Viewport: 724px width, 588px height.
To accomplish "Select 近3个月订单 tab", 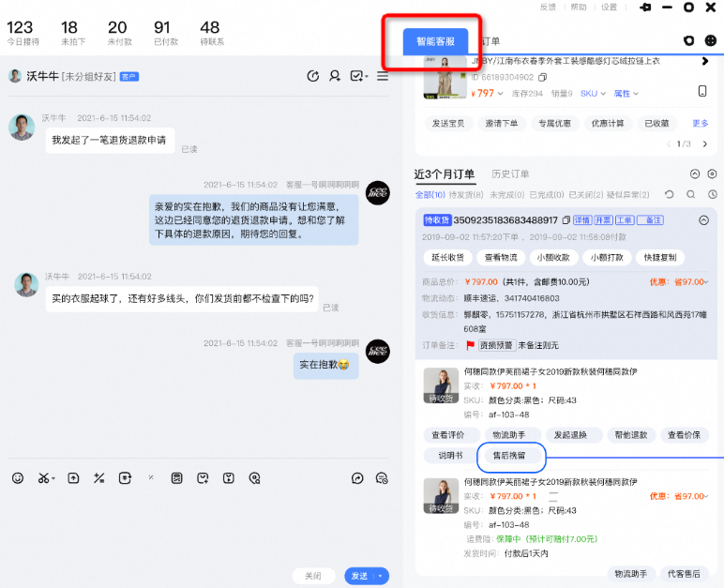I will [445, 174].
